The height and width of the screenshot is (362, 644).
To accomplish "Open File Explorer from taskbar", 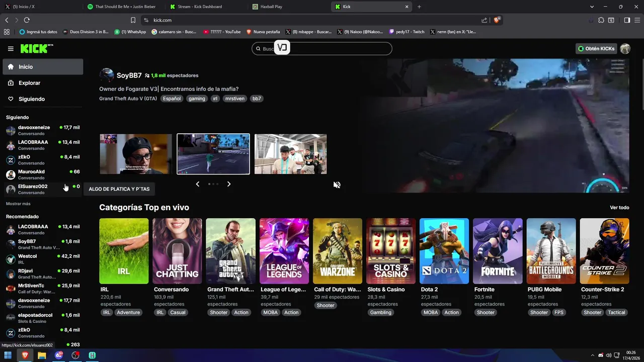I will pos(42,355).
